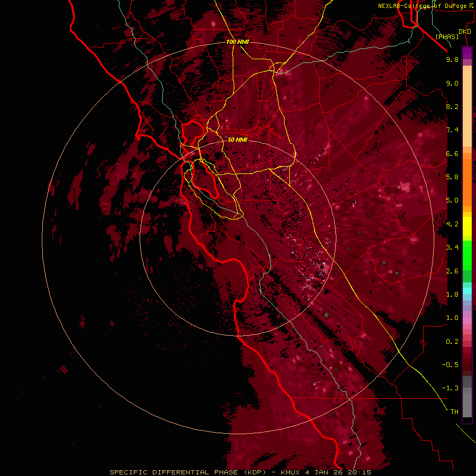Click the '2.6' scale value

point(452,271)
